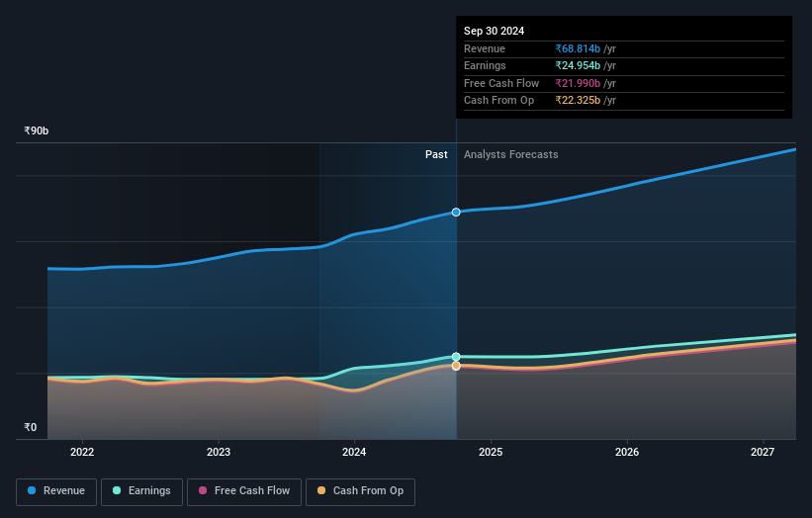Click the teal Earnings legend dot
The height and width of the screenshot is (518, 812).
coord(117,490)
